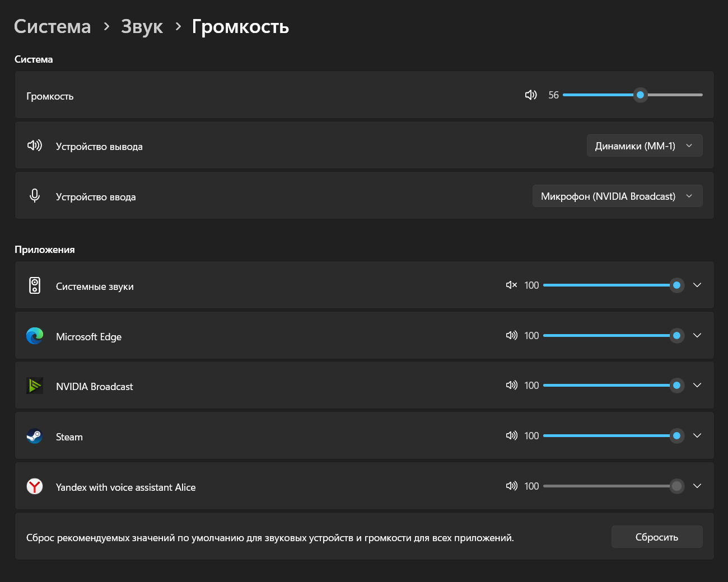Click the NVIDIA Broadcast app icon
This screenshot has width=728, height=582.
(35, 386)
